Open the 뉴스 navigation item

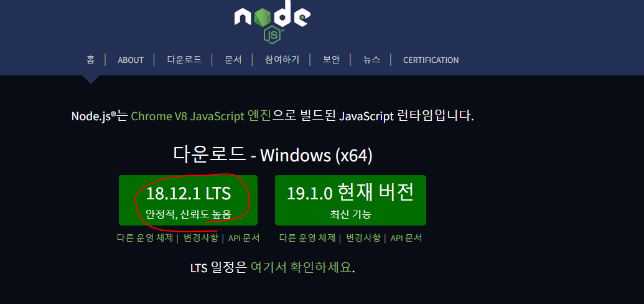tap(371, 60)
